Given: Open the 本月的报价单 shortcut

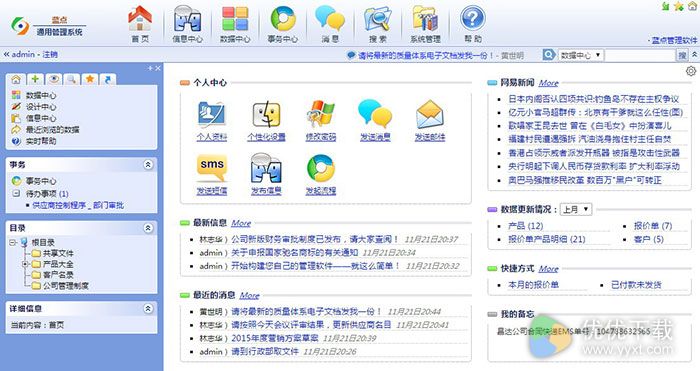Looking at the screenshot, I should [x=533, y=284].
